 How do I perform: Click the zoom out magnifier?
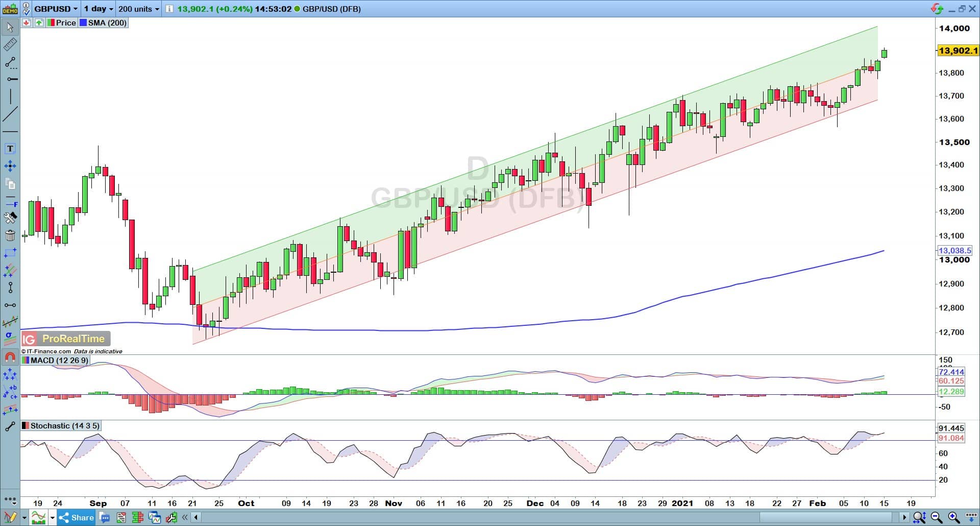pyautogui.click(x=937, y=517)
